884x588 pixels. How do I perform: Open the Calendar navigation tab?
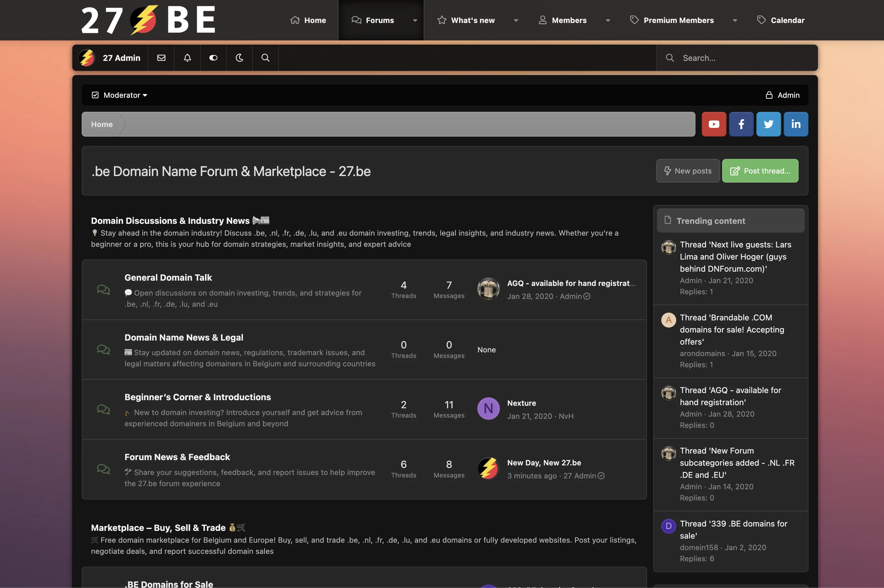[x=781, y=20]
